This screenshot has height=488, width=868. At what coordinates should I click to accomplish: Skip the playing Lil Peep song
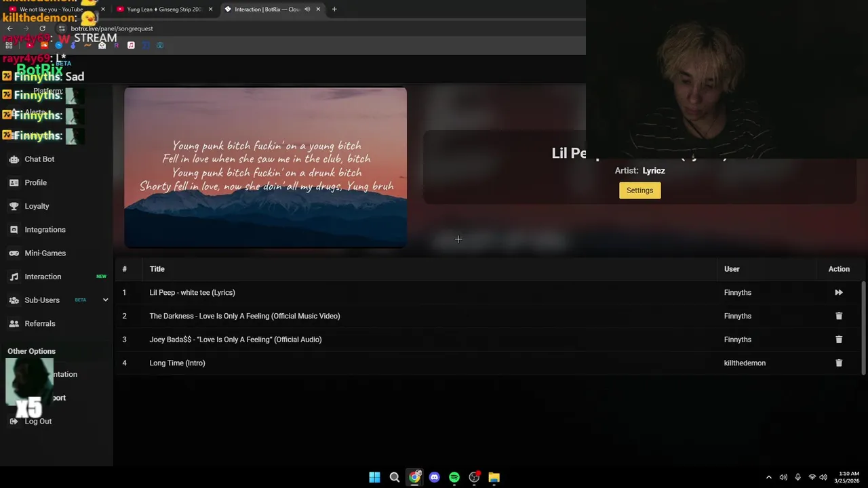[x=839, y=293]
